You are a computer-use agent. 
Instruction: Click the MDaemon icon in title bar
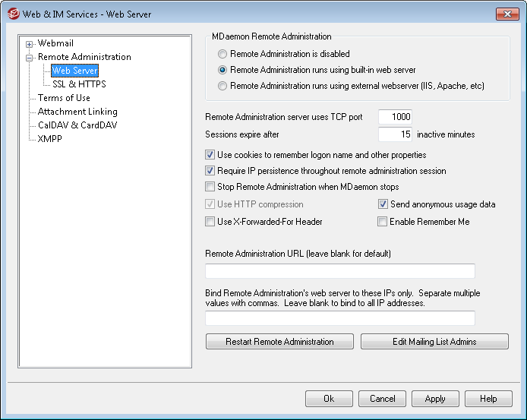[13, 14]
